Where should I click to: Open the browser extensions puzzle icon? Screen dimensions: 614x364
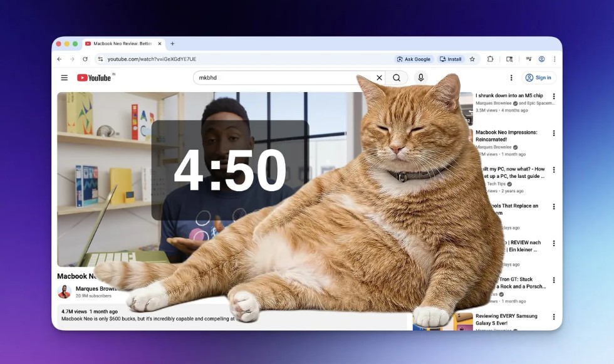491,59
